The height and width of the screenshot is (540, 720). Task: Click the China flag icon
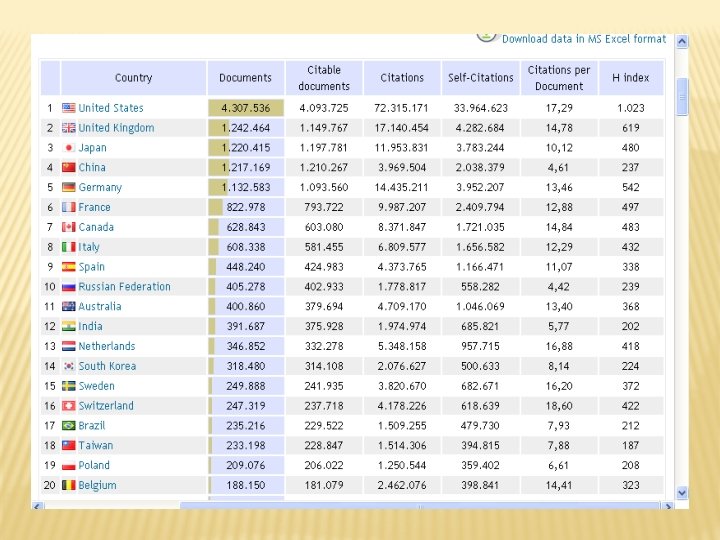68,167
